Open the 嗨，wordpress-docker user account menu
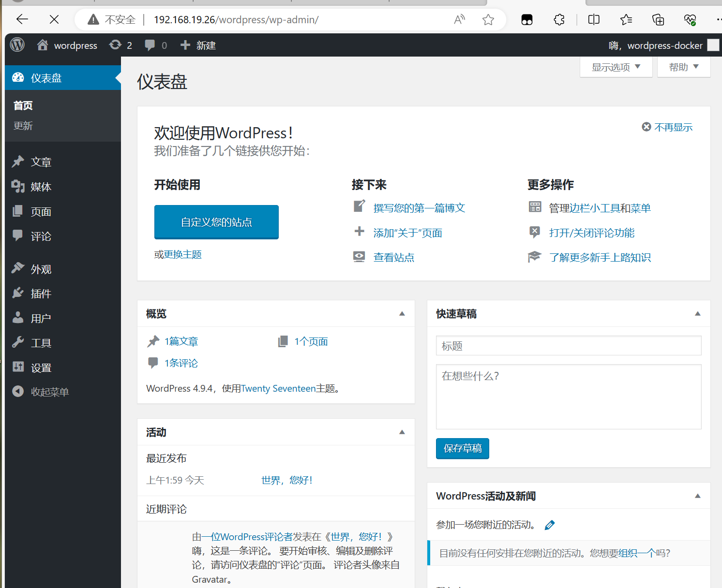This screenshot has height=588, width=722. point(663,45)
